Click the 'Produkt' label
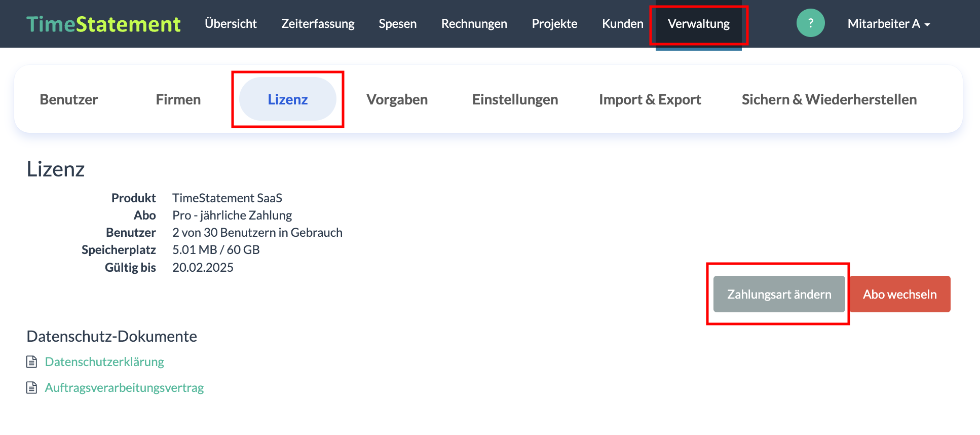This screenshot has width=980, height=435. pos(134,198)
